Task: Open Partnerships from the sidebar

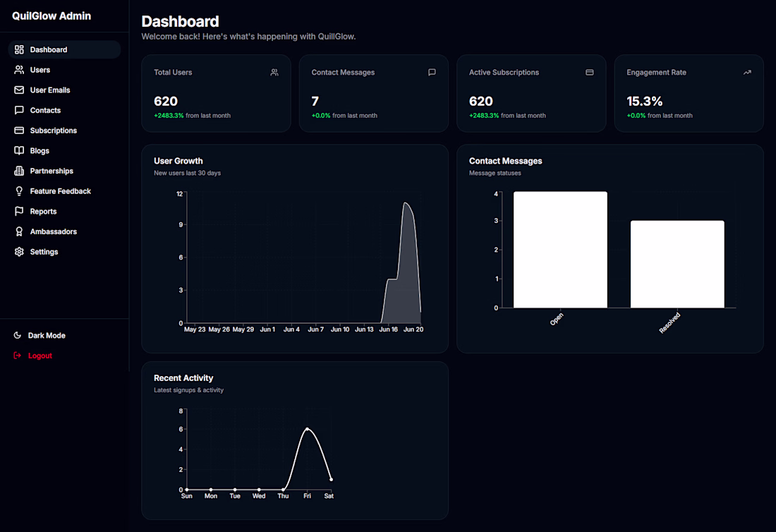Action: coord(64,171)
